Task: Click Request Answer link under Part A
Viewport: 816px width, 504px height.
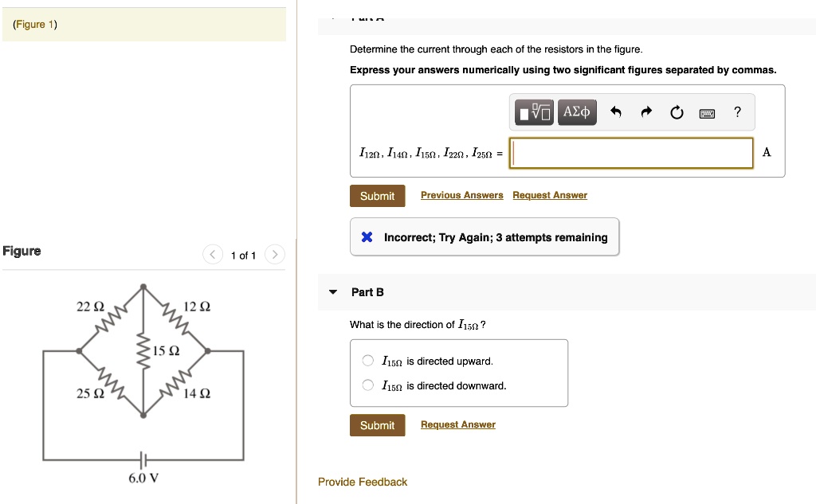Action: pyautogui.click(x=550, y=195)
